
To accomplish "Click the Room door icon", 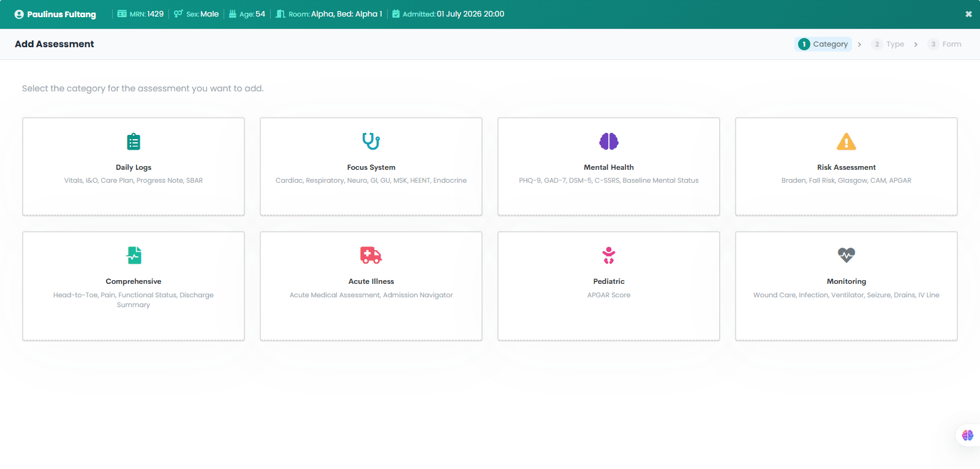I will (x=281, y=14).
